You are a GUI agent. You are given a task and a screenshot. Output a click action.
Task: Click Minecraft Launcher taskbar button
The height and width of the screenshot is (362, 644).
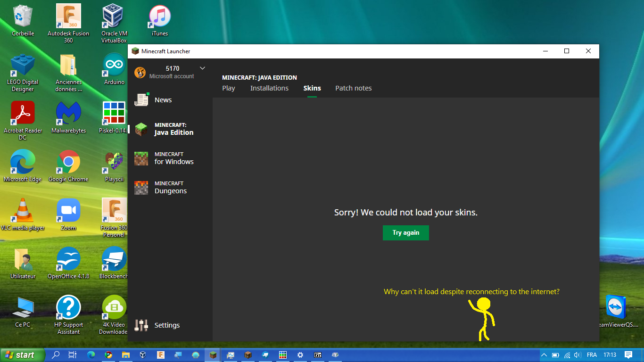tap(213, 355)
